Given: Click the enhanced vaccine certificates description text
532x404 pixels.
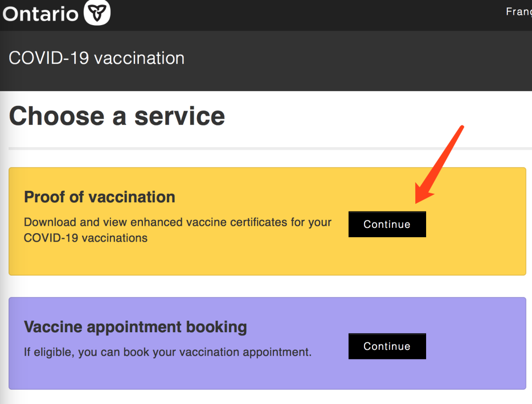Looking at the screenshot, I should click(x=177, y=230).
